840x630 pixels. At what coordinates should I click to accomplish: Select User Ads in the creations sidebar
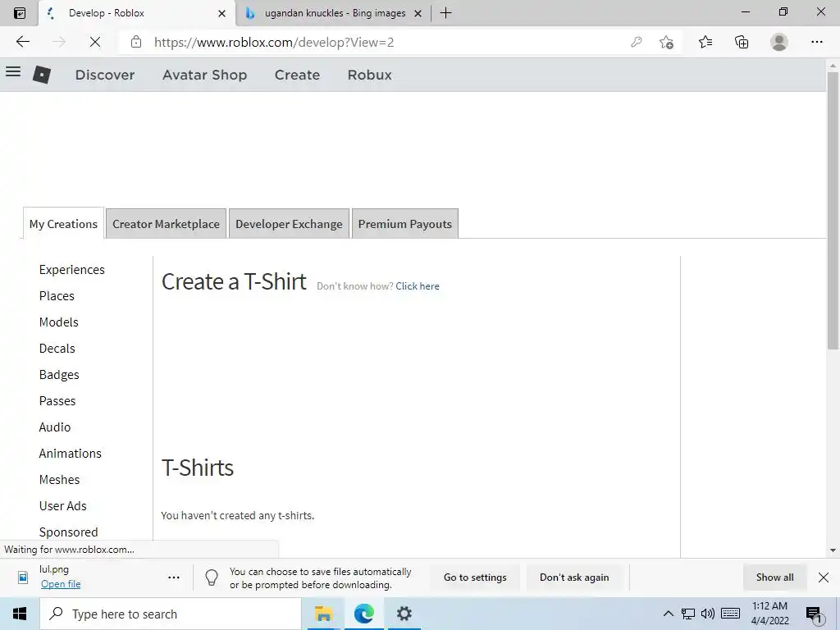(x=62, y=506)
